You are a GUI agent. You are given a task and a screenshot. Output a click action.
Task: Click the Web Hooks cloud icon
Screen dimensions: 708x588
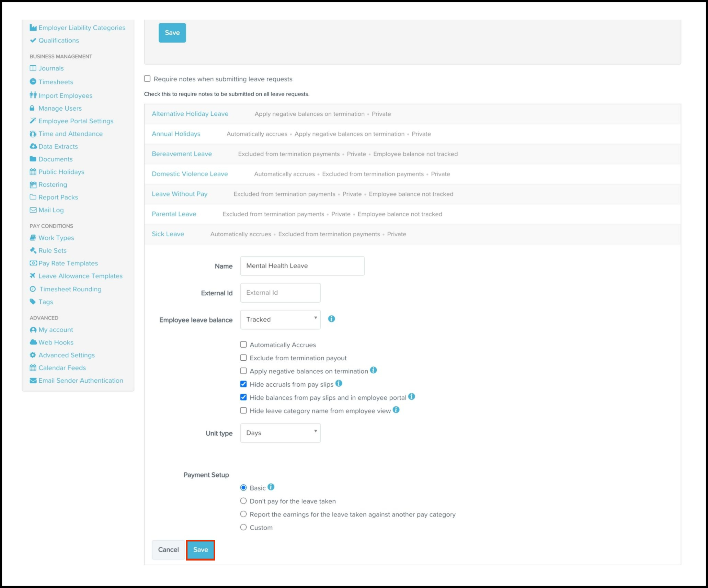(x=33, y=342)
